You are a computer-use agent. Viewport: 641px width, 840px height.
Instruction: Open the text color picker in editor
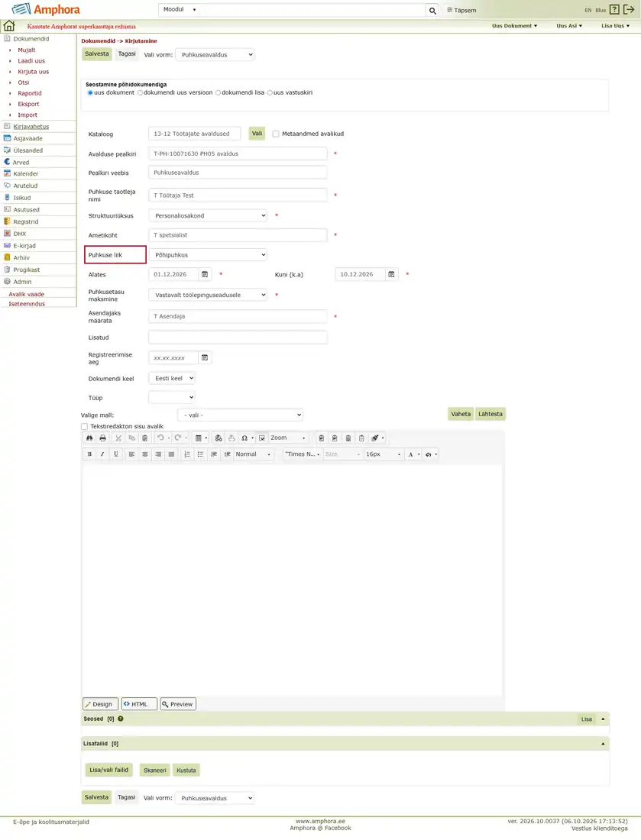click(x=413, y=454)
